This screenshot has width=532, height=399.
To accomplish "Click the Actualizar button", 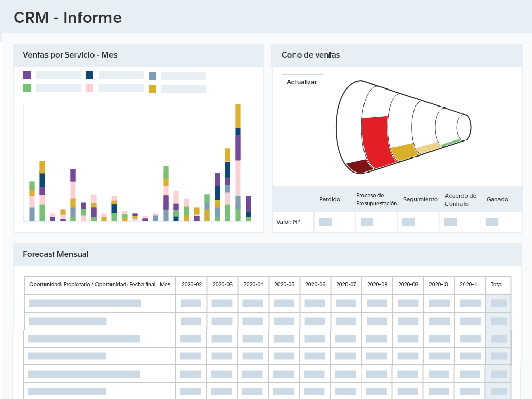I will click(302, 82).
